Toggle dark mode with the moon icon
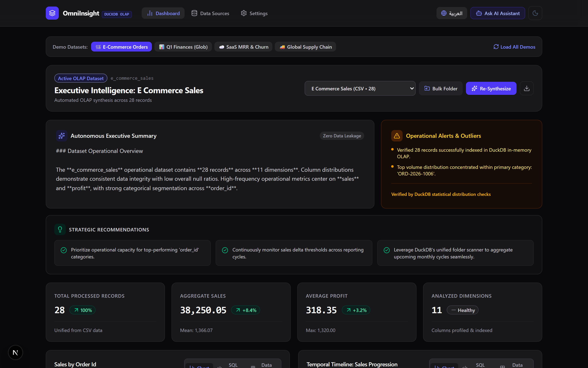The height and width of the screenshot is (368, 588). (535, 13)
